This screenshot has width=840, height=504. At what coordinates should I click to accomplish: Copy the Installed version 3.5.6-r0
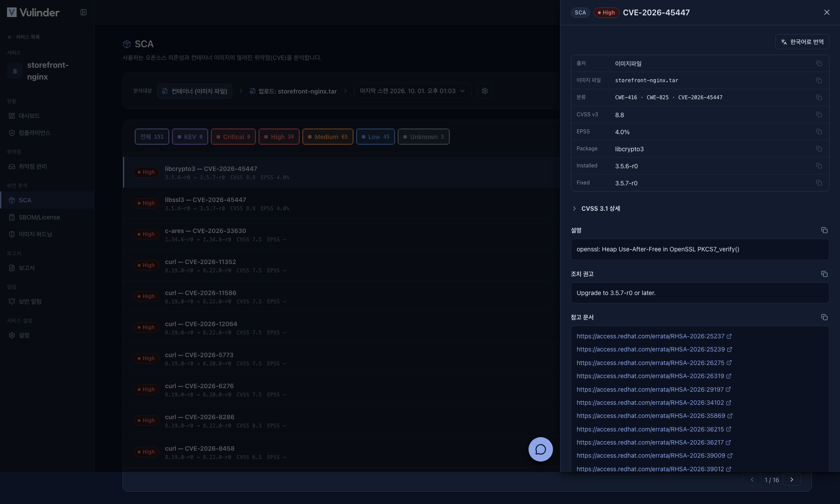[x=819, y=166]
